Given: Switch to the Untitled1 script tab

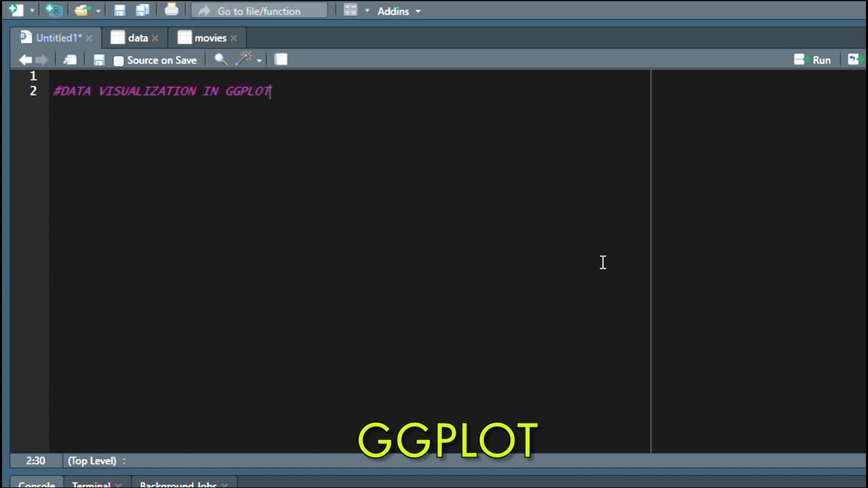Looking at the screenshot, I should pos(58,38).
